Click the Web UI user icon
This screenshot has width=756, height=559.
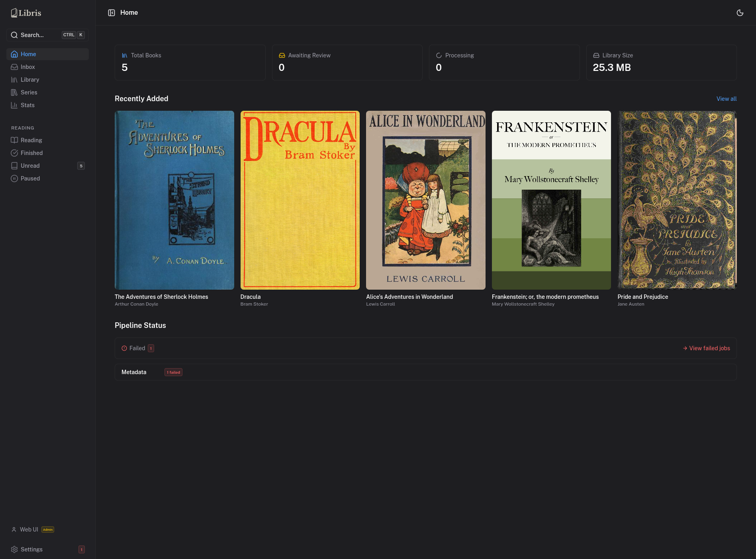(x=14, y=530)
